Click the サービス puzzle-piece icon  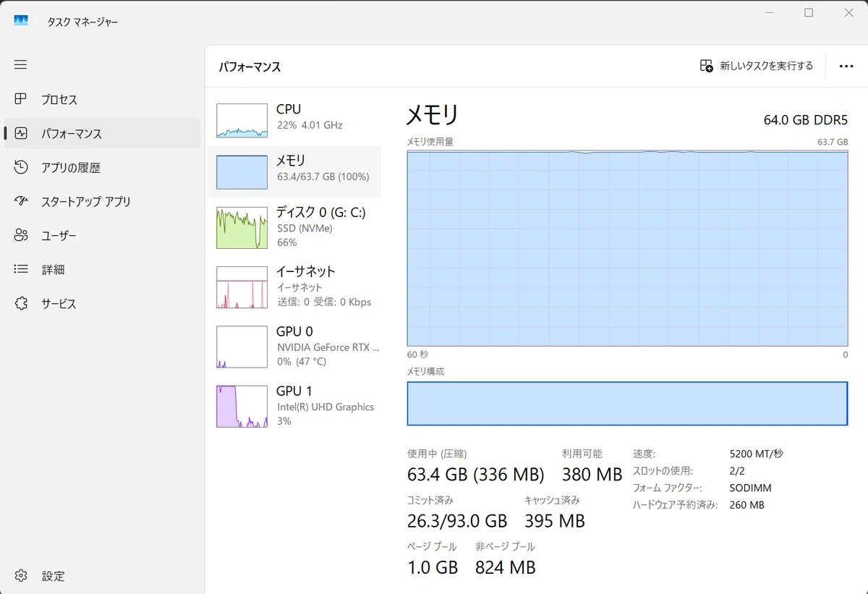pos(20,303)
